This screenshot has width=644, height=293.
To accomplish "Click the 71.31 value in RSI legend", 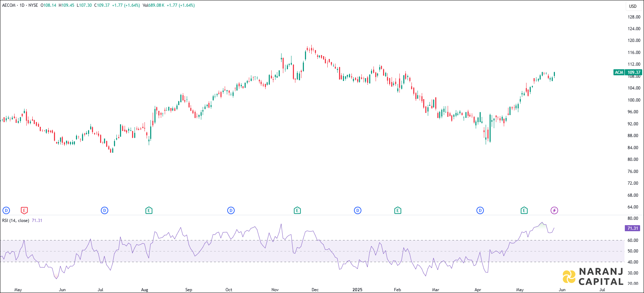I will (37, 221).
